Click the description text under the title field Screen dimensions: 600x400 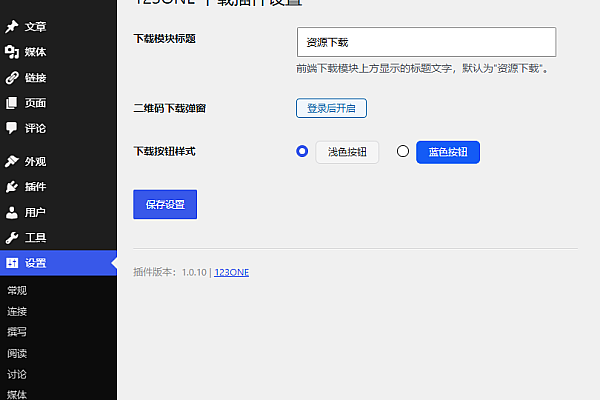click(422, 69)
